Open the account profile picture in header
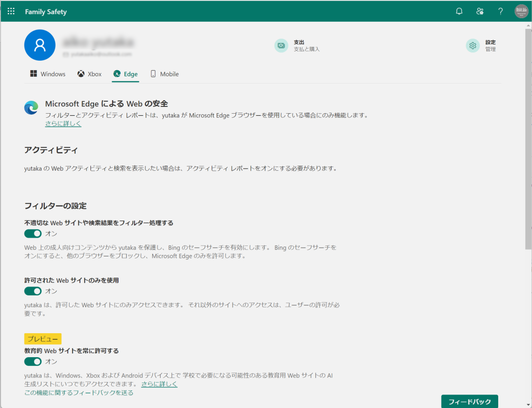 point(521,11)
